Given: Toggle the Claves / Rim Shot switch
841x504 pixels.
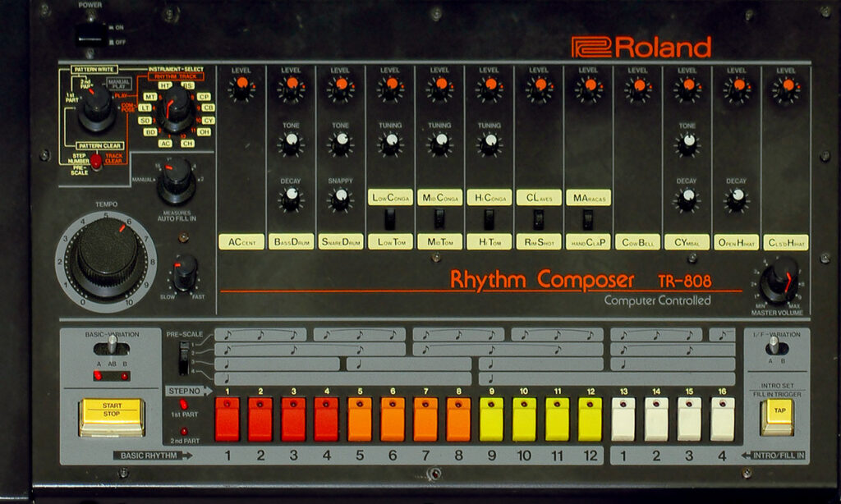Looking at the screenshot, I should coord(539,219).
